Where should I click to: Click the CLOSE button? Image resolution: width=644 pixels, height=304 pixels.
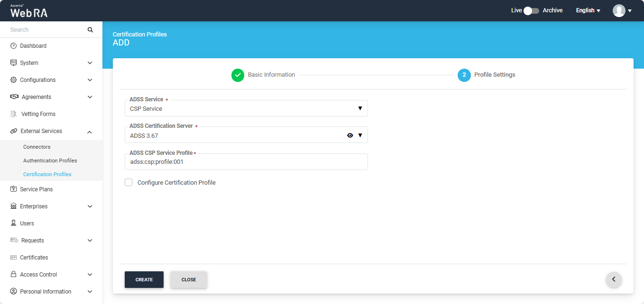189,279
